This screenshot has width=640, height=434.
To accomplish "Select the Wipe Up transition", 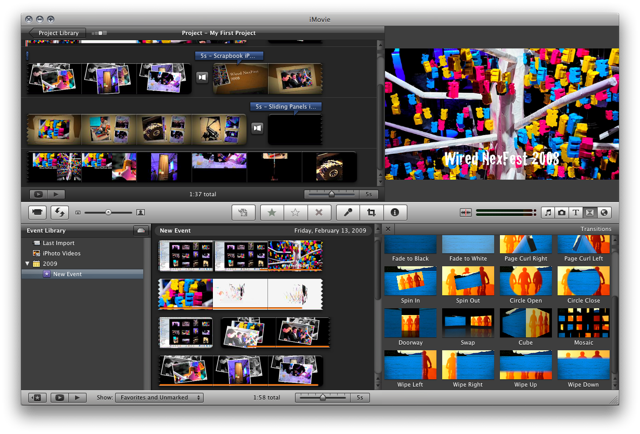I will coord(526,369).
